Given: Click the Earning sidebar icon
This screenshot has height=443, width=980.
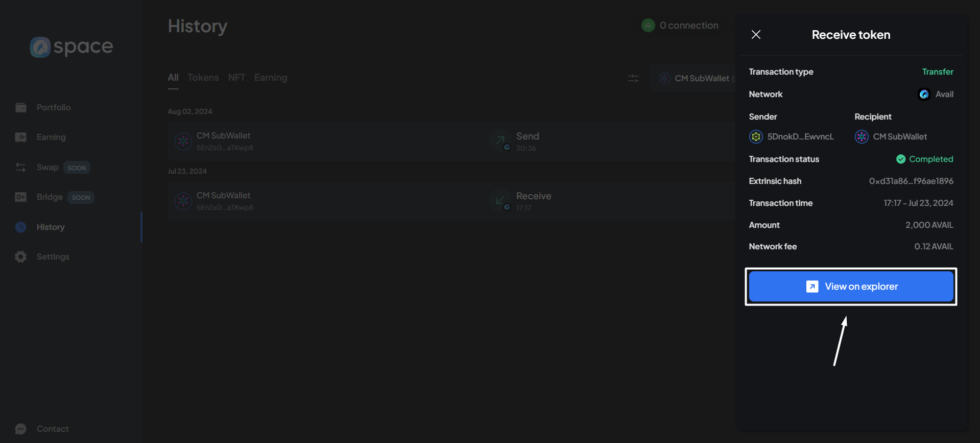Looking at the screenshot, I should click(x=21, y=137).
